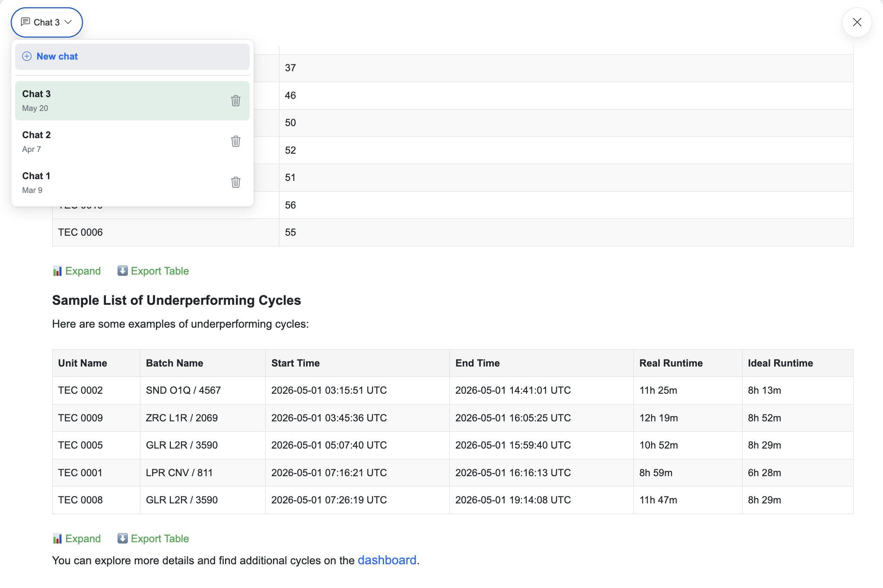Screen dimensions: 883x588
Task: Expand the underperforming cycles table
Action: [76, 538]
